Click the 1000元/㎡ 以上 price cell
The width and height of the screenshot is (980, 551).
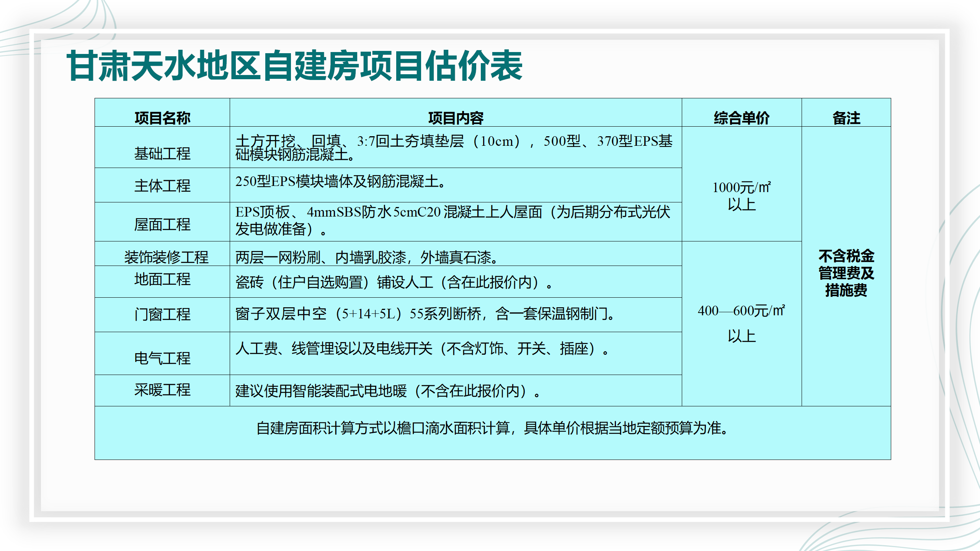pos(742,196)
